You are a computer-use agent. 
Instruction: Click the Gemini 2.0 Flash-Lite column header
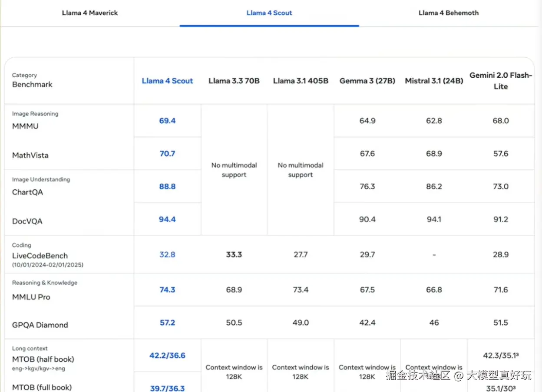(x=501, y=81)
